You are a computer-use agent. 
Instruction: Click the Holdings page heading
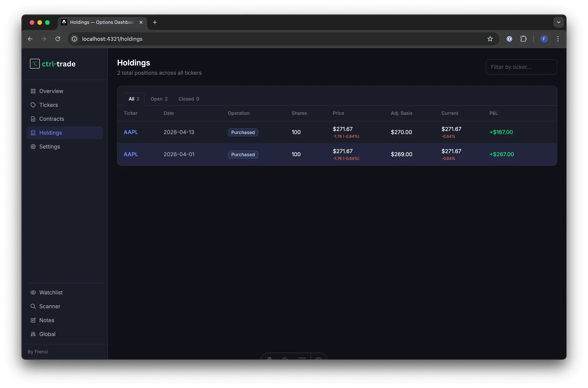pyautogui.click(x=134, y=63)
